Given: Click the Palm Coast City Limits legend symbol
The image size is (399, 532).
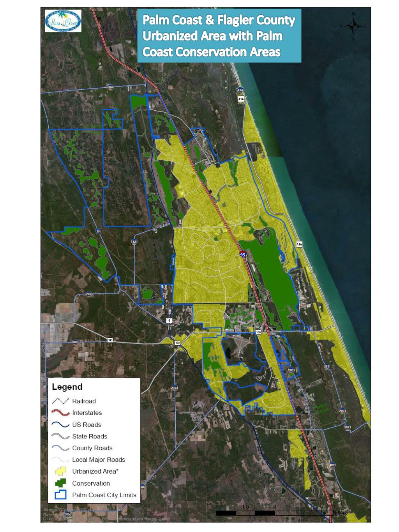Looking at the screenshot, I should [60, 495].
